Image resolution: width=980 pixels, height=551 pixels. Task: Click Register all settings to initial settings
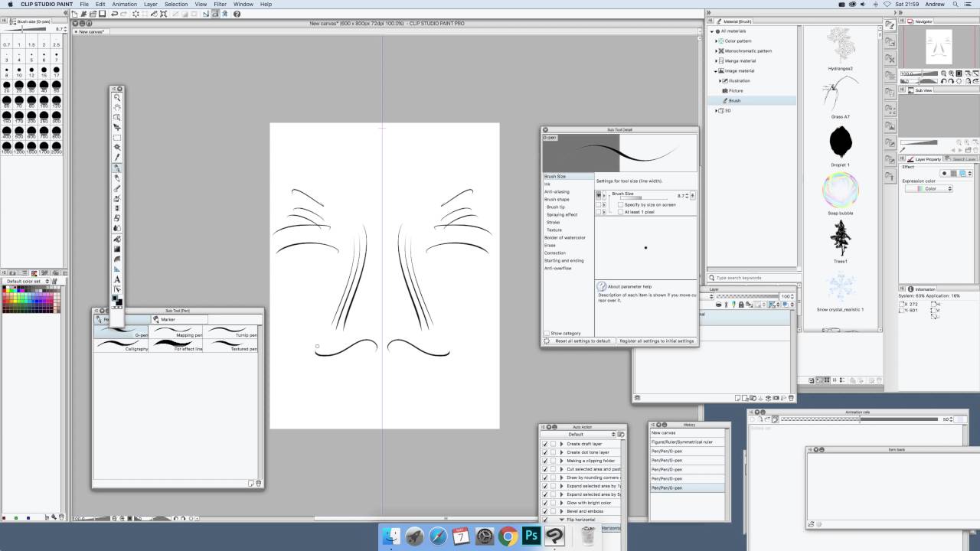pyautogui.click(x=657, y=341)
